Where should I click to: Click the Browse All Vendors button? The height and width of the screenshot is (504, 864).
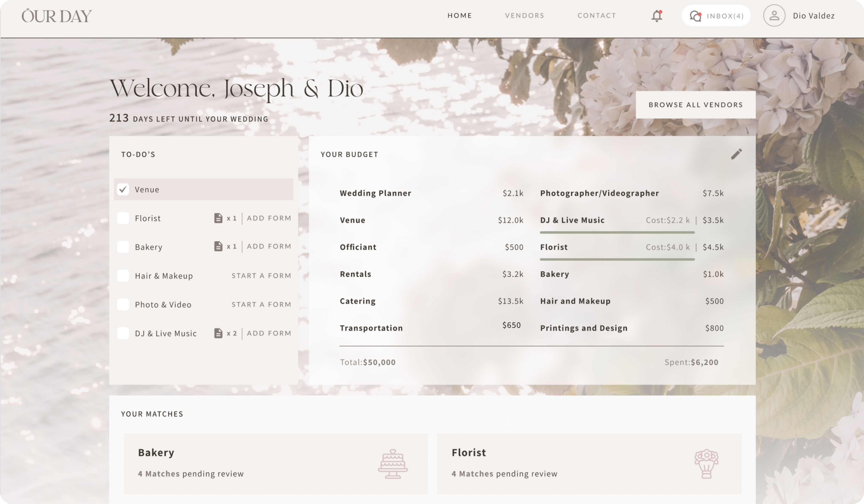click(695, 105)
